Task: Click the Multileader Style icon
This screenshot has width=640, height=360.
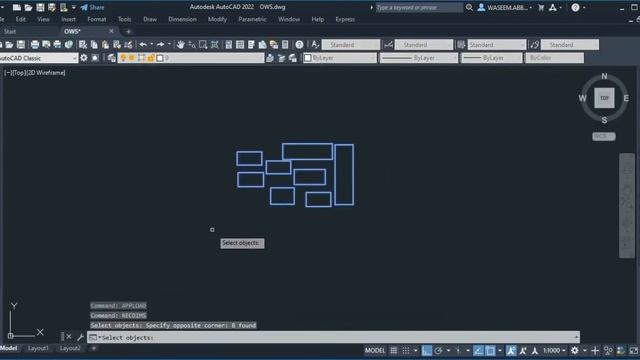Action: [534, 45]
